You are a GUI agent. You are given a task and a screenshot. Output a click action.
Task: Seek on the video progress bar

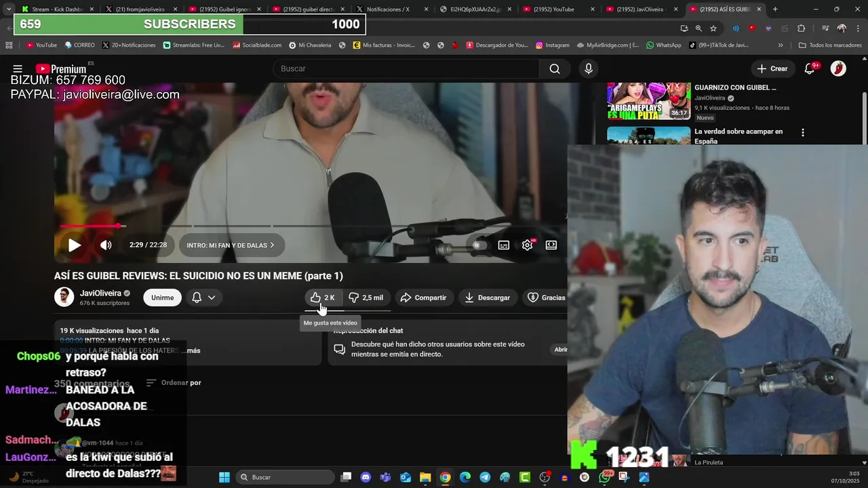coord(311,226)
